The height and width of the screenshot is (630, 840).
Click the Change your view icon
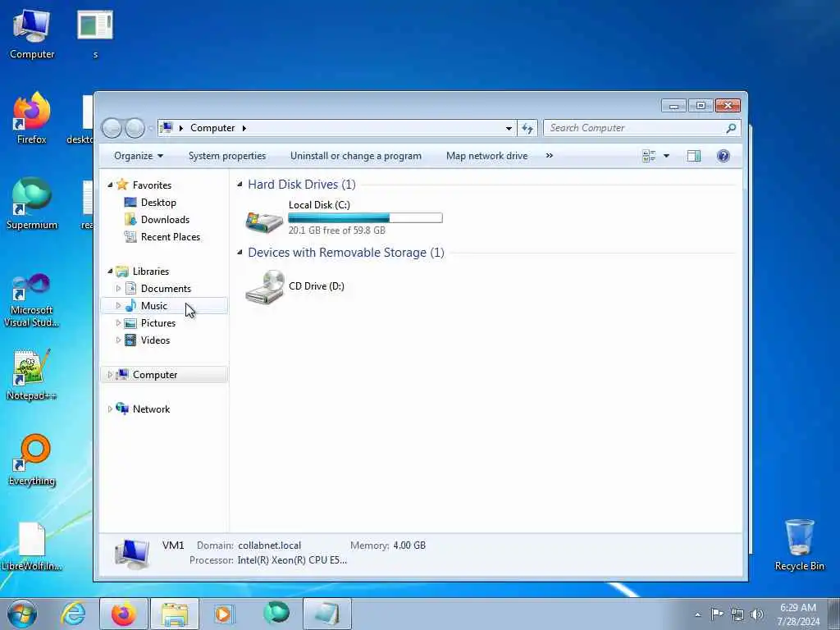tap(649, 156)
